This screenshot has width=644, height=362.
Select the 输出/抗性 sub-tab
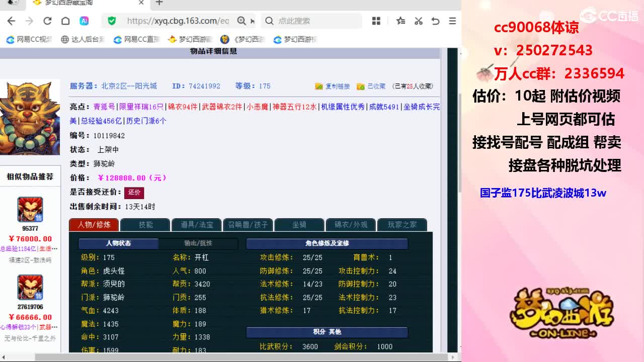(198, 243)
